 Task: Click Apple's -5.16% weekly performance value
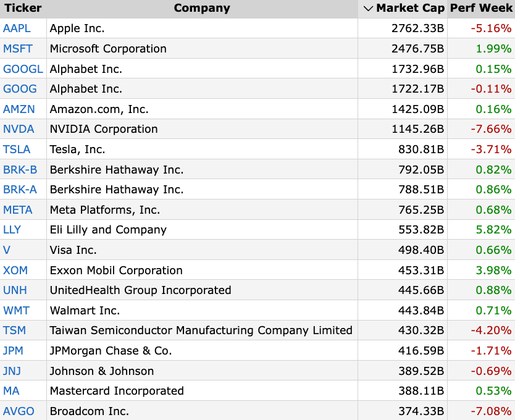[491, 28]
